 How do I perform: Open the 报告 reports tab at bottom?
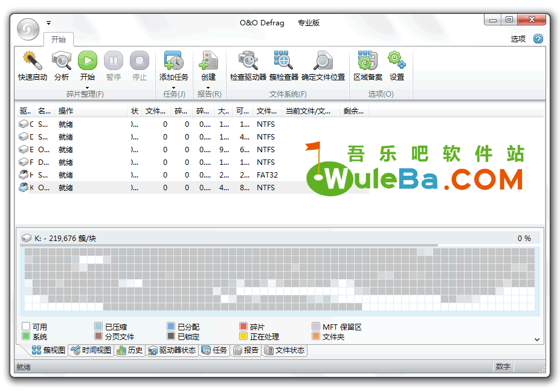click(246, 350)
